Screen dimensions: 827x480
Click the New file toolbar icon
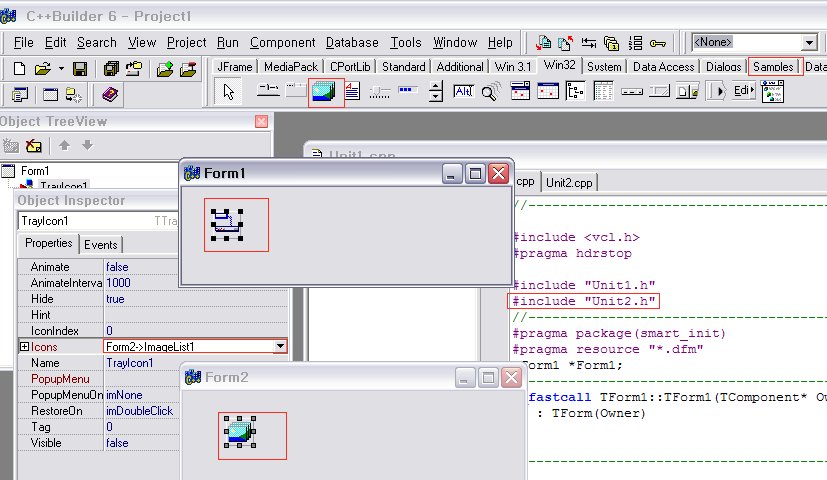(x=20, y=69)
